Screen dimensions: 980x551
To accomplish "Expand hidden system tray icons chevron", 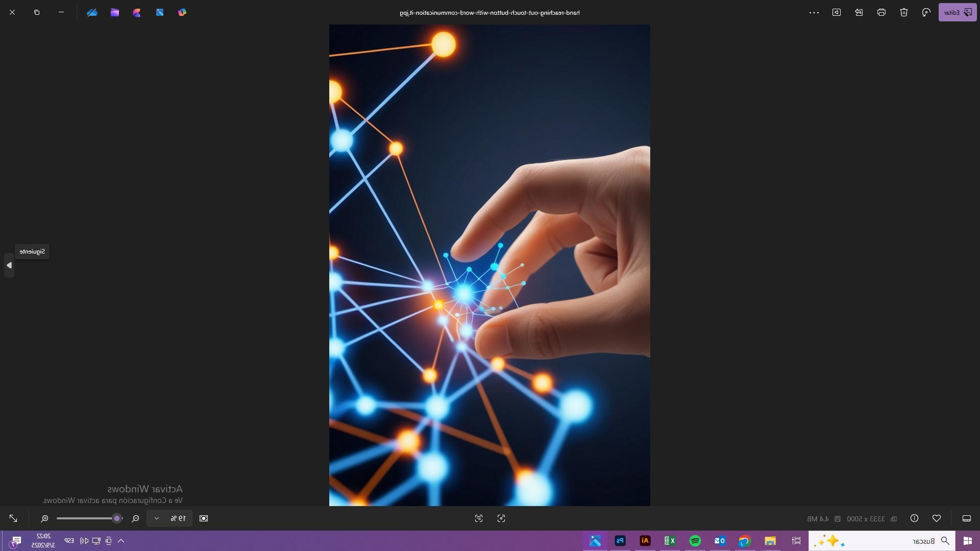I will pyautogui.click(x=121, y=541).
